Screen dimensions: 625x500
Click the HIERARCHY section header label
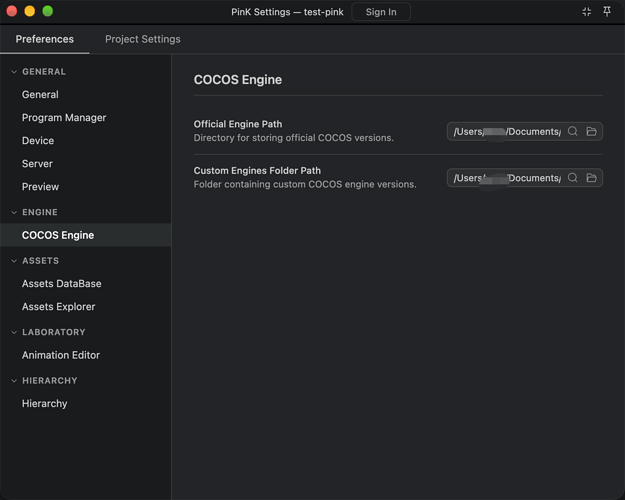50,381
